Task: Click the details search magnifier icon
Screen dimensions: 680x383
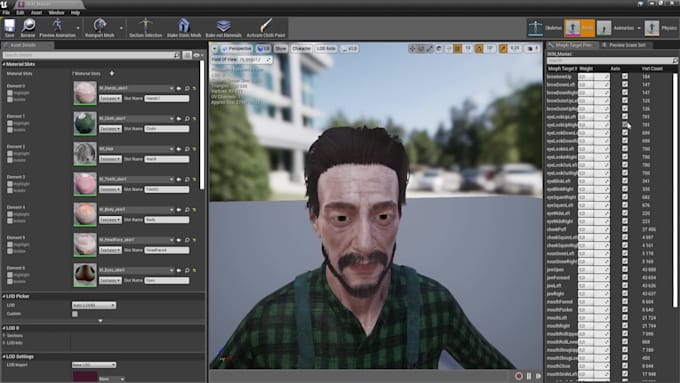Action: click(177, 55)
